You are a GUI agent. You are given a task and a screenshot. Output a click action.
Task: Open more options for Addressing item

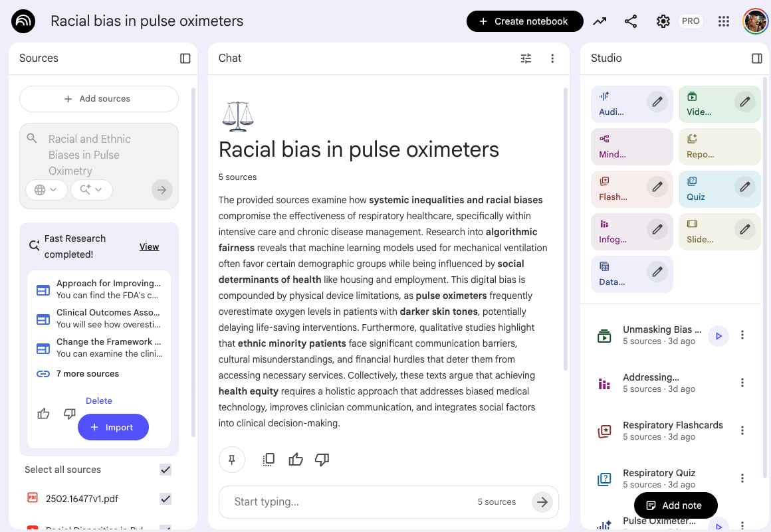(x=742, y=383)
